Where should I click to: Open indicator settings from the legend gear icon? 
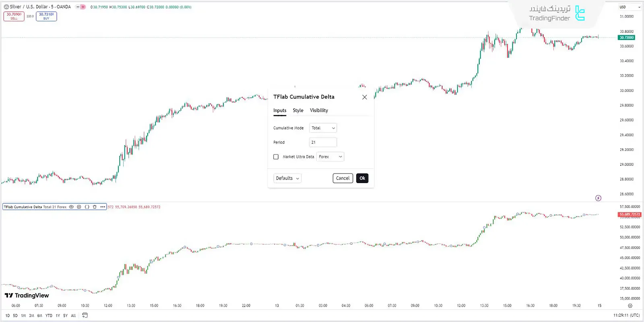[x=79, y=207]
